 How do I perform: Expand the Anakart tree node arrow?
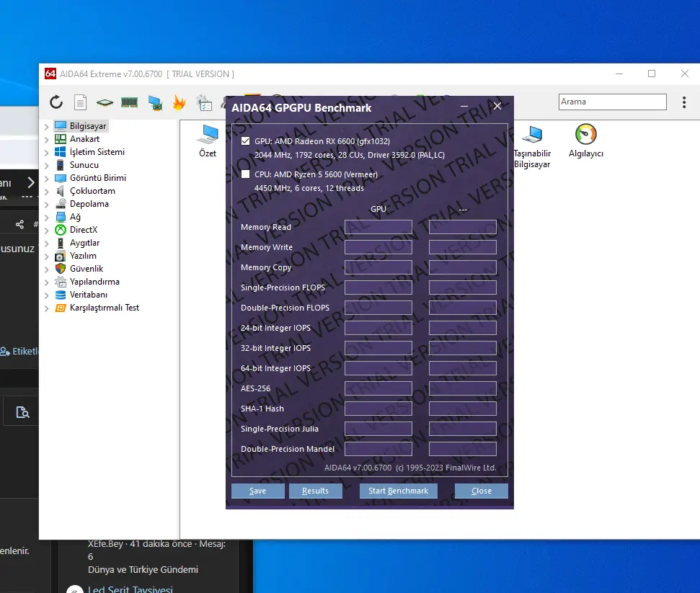point(46,140)
